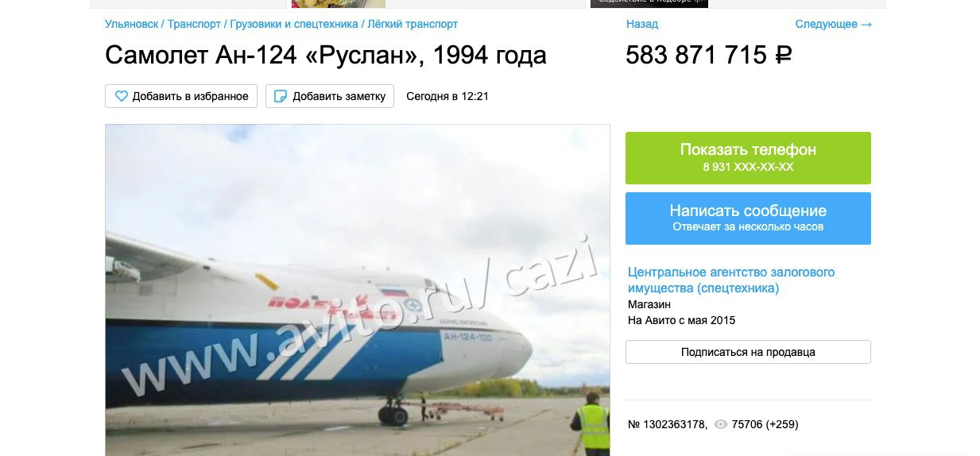This screenshot has width=980, height=456.
Task: Open the An-124 aircraft photo
Action: [358, 290]
